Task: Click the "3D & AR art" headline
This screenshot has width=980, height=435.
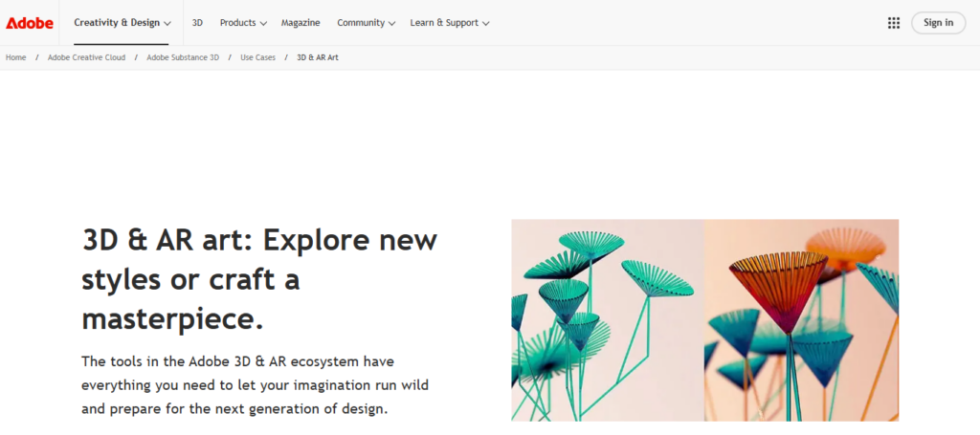Action: coord(258,279)
